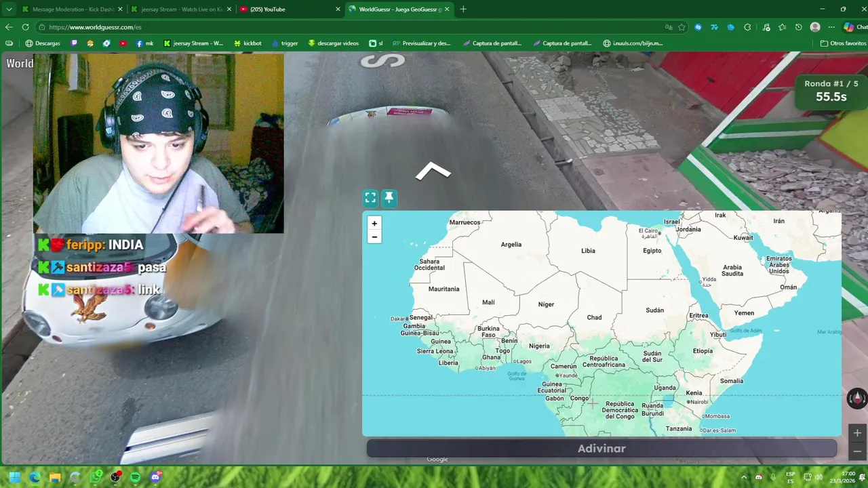
Task: Reload the WorldGuessr page
Action: [25, 27]
